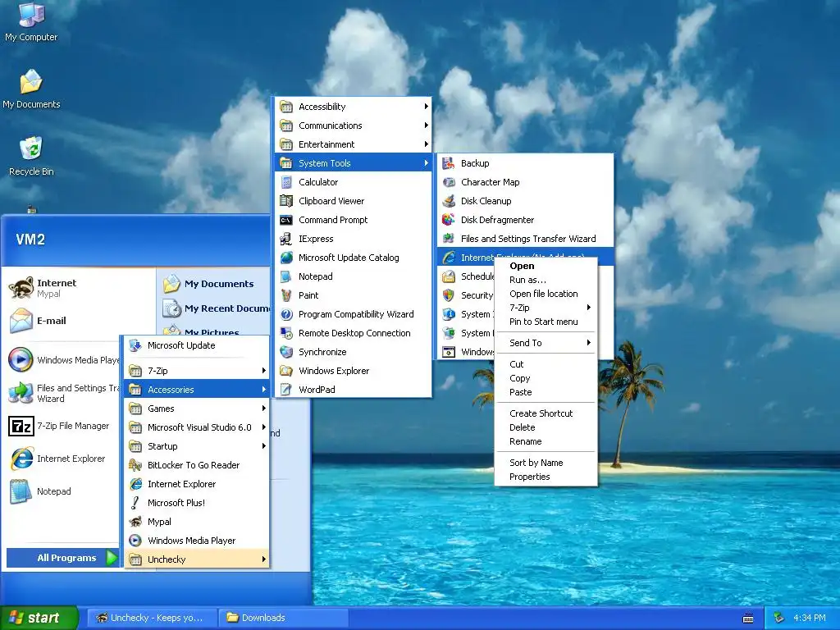This screenshot has width=840, height=630.
Task: Open Microsoft Plus! program entry
Action: pos(196,503)
